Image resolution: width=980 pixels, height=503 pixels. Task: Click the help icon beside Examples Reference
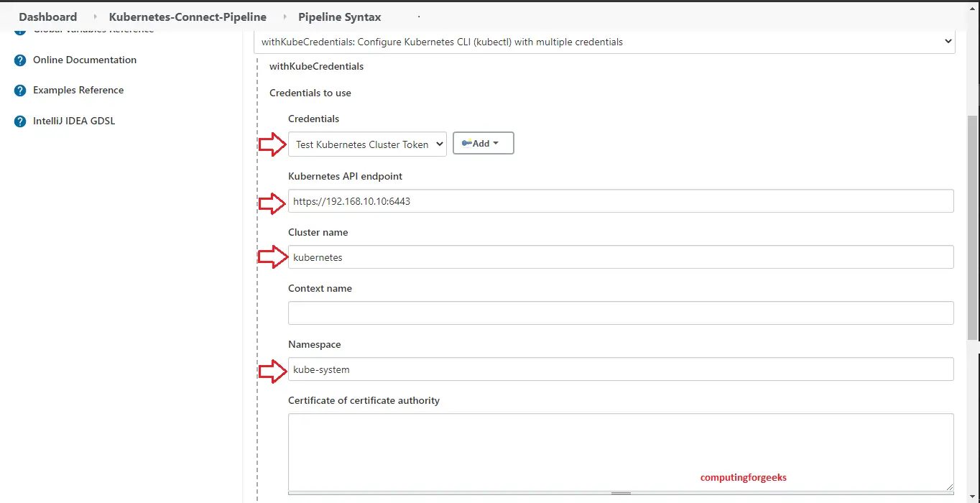pyautogui.click(x=20, y=91)
